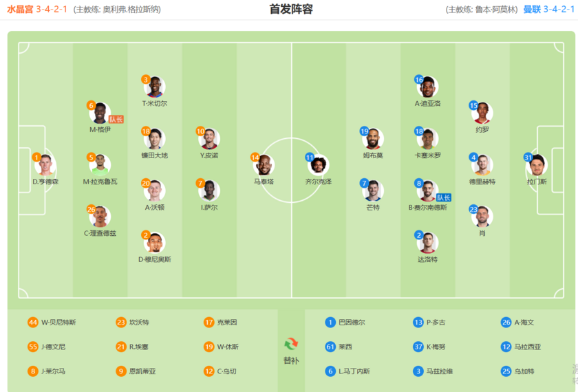Click 拉门斯 goalkeeper avatar
This screenshot has width=578, height=392.
(x=536, y=165)
